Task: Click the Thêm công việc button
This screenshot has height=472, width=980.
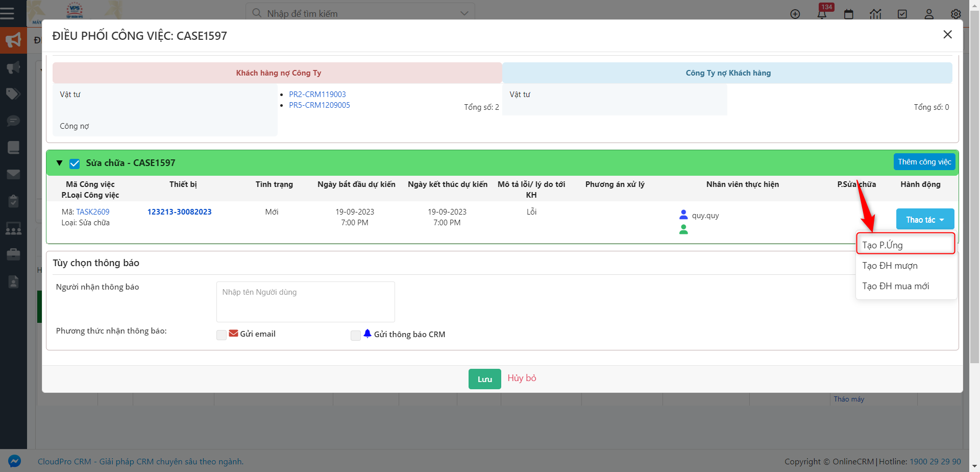Action: tap(924, 161)
